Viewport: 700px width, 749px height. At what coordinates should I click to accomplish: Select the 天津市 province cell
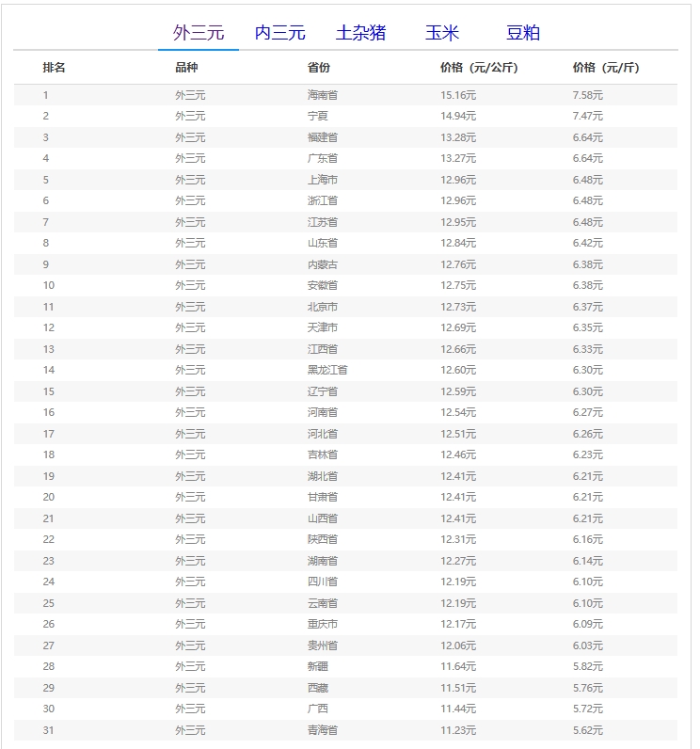point(323,327)
